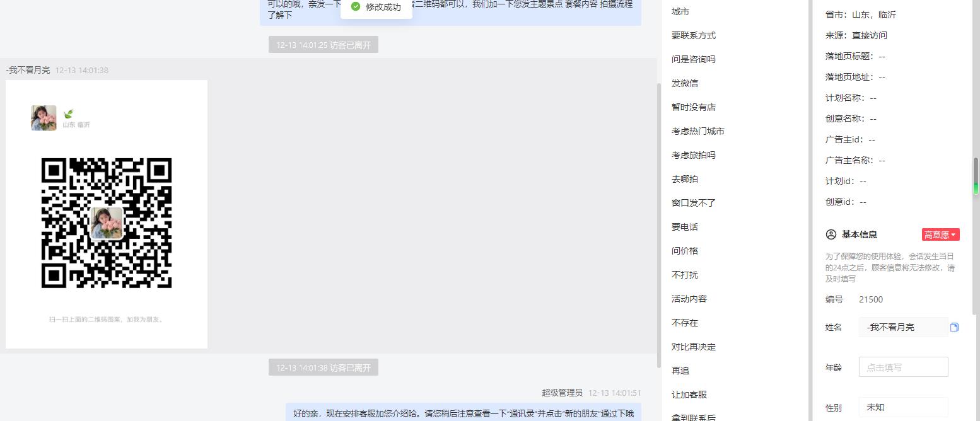
Task: Click the sender name -我不看月亮 in chat
Action: click(28, 70)
